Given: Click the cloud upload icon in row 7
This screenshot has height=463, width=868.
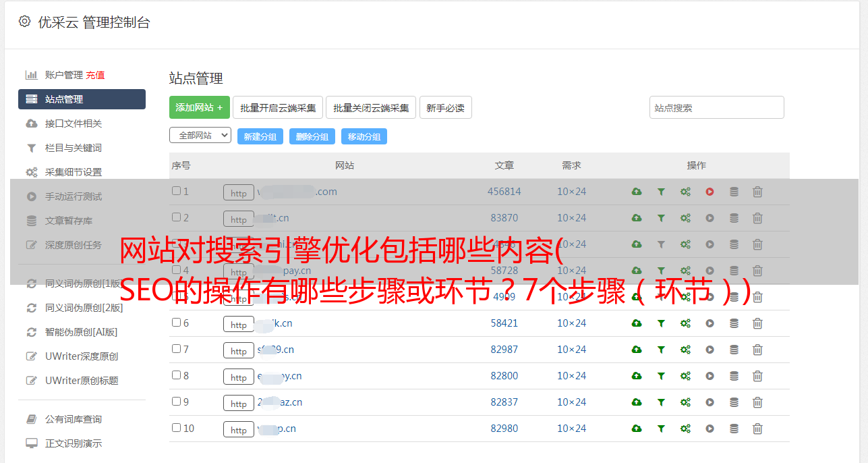Looking at the screenshot, I should tap(637, 350).
